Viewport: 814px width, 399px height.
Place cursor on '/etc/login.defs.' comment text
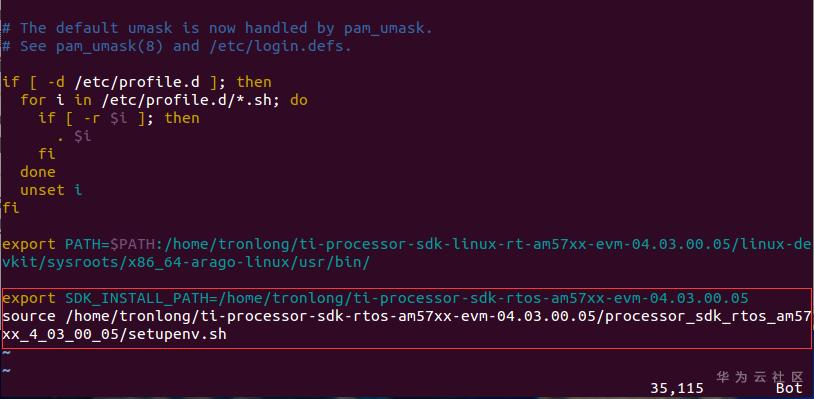coord(280,46)
